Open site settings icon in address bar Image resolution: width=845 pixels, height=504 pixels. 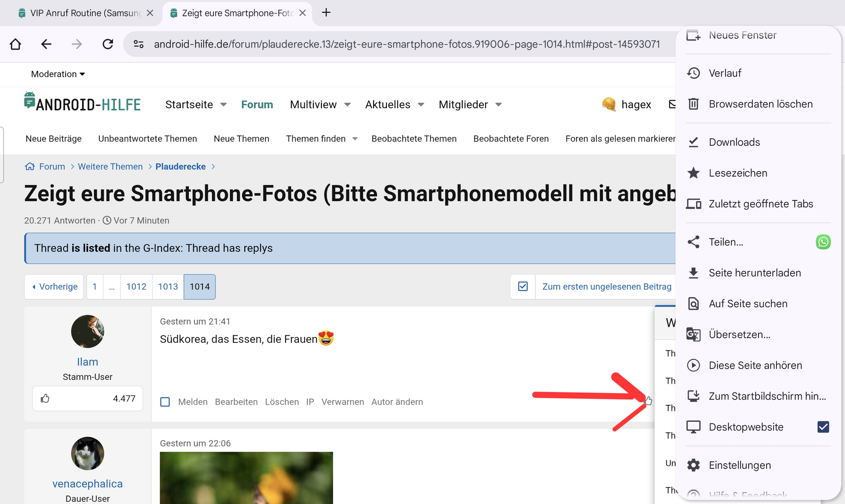[139, 44]
